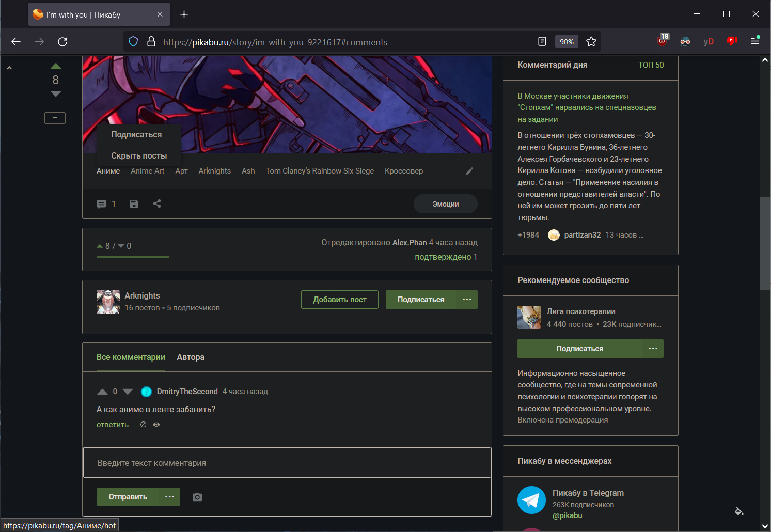This screenshot has width=771, height=532.
Task: Open partizan32's avatar
Action: click(x=554, y=235)
